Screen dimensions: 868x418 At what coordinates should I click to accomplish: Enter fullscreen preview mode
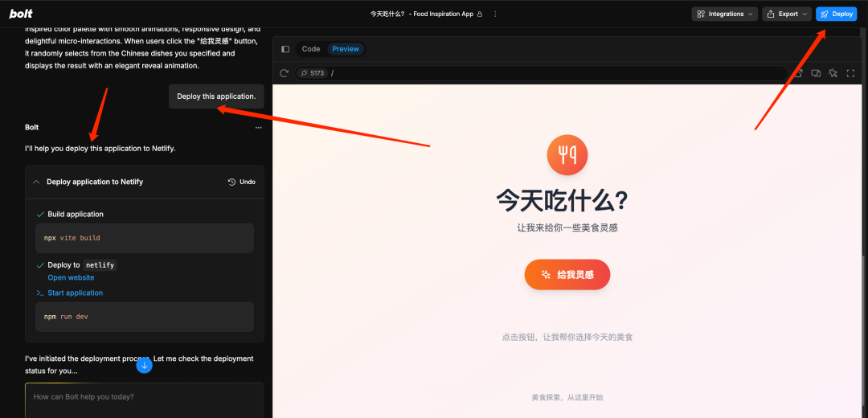pyautogui.click(x=851, y=73)
